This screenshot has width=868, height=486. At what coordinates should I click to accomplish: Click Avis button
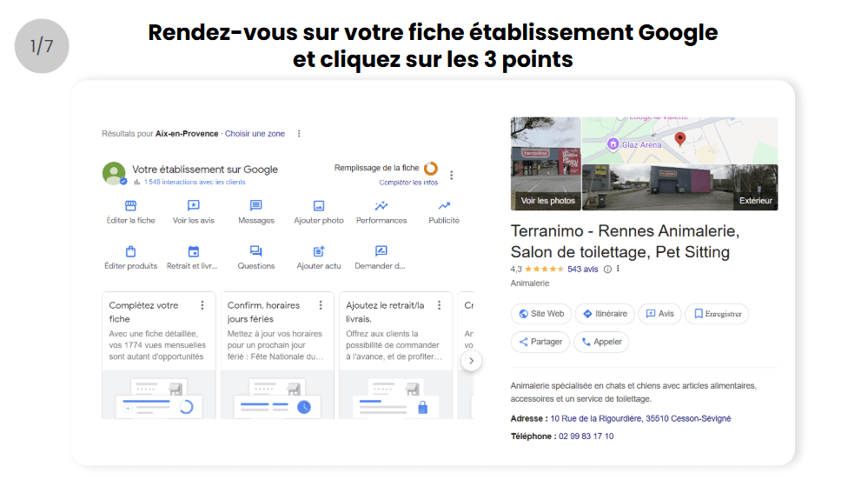(x=659, y=314)
